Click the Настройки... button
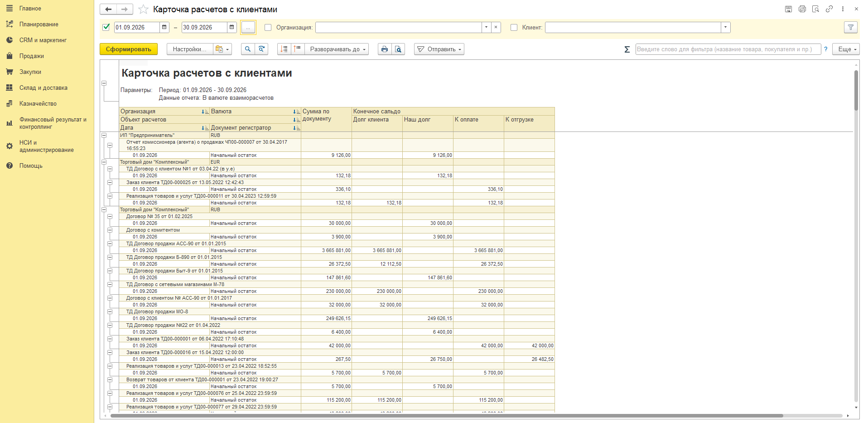Screen dimensions: 868x423 click(x=190, y=49)
